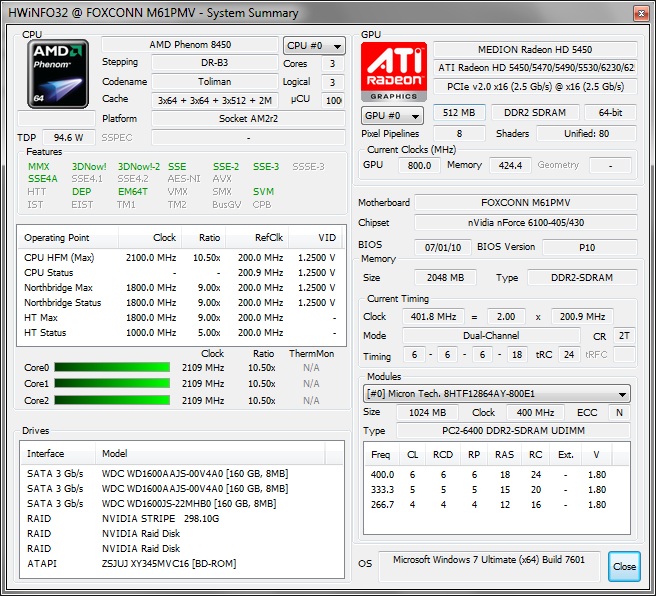Click the PC2-6400 DDR2-SDRAM UDIMM field
The height and width of the screenshot is (596, 656).
pos(513,430)
